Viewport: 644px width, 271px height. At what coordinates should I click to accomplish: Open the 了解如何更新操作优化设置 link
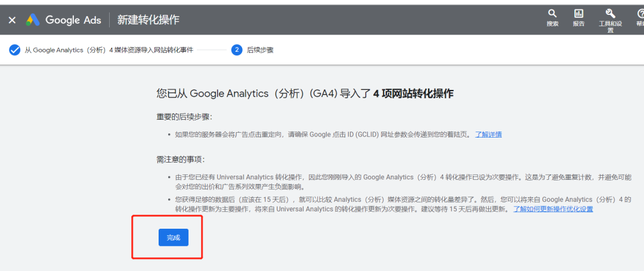tap(553, 209)
